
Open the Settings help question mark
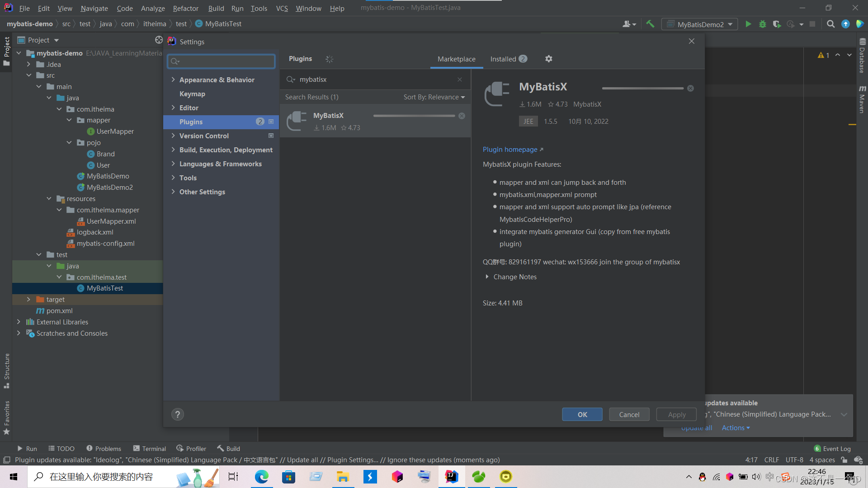178,414
